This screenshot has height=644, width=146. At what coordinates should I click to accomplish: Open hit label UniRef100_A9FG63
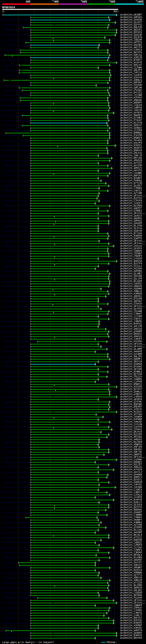pos(131,18)
